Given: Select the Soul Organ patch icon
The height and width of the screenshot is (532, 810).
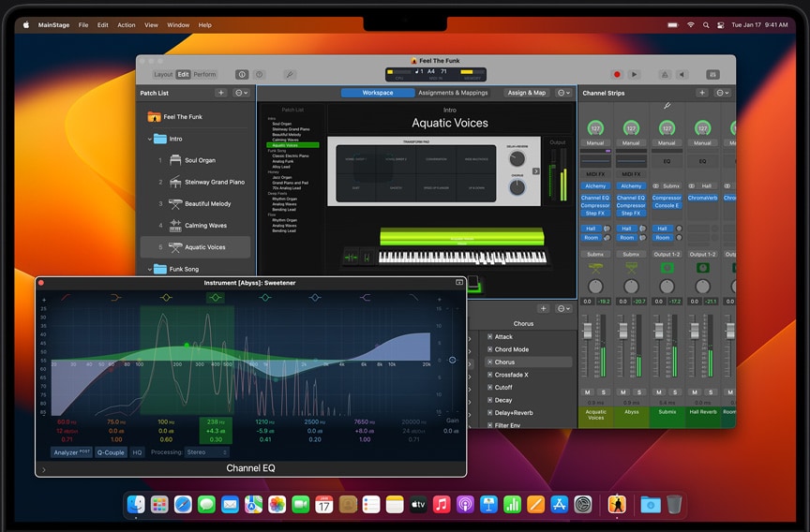Looking at the screenshot, I should (175, 160).
